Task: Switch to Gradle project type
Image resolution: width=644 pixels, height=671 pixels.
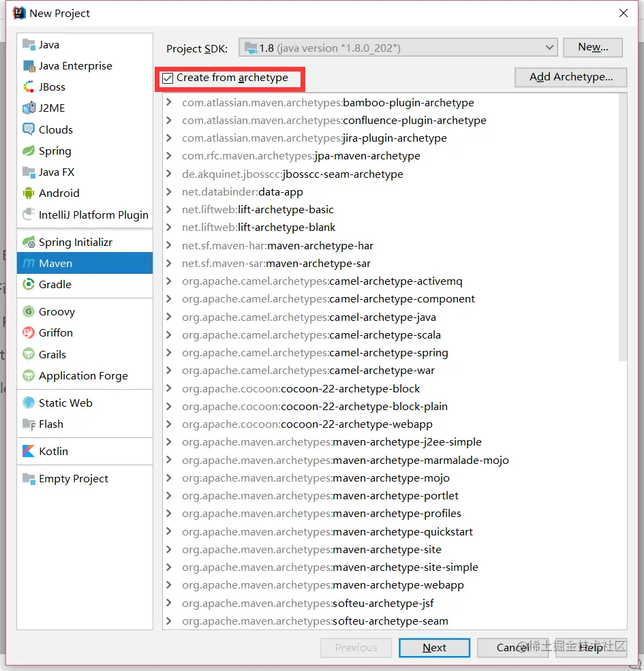Action: (x=85, y=284)
